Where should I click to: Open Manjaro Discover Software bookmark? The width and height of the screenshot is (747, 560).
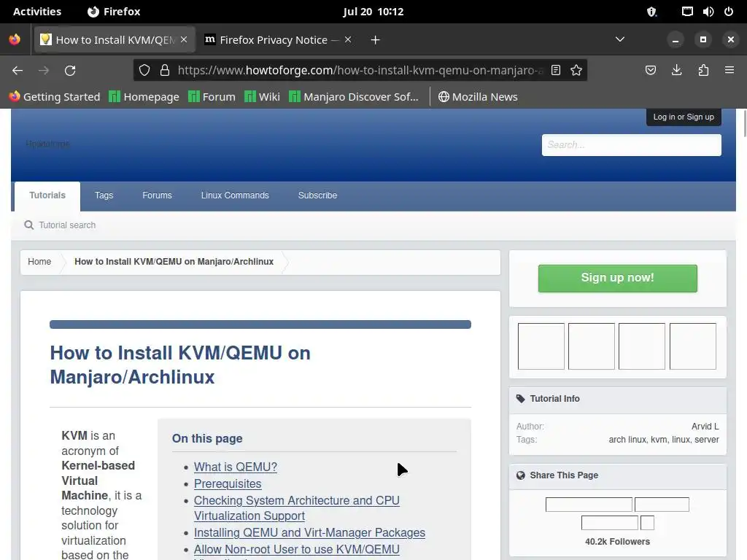pos(354,97)
